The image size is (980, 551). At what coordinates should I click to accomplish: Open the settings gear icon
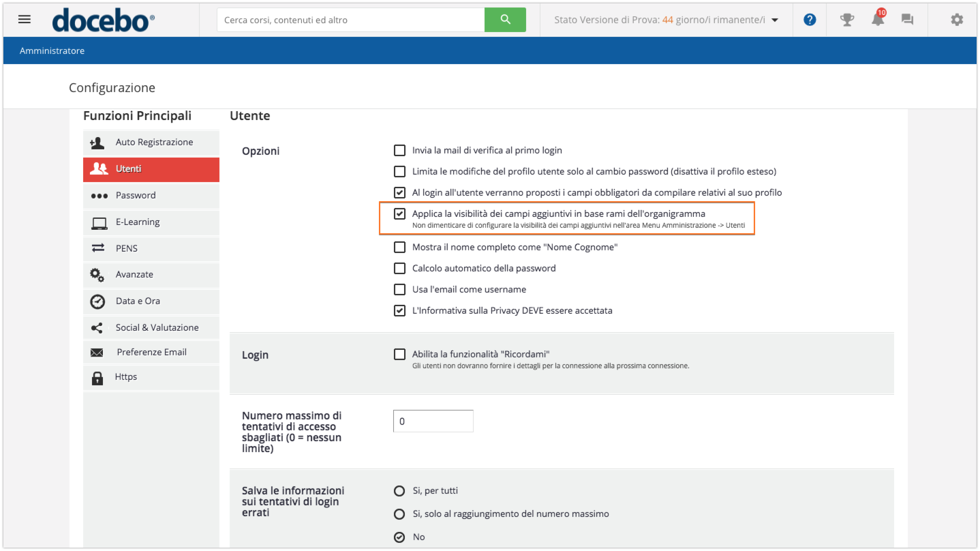(957, 20)
